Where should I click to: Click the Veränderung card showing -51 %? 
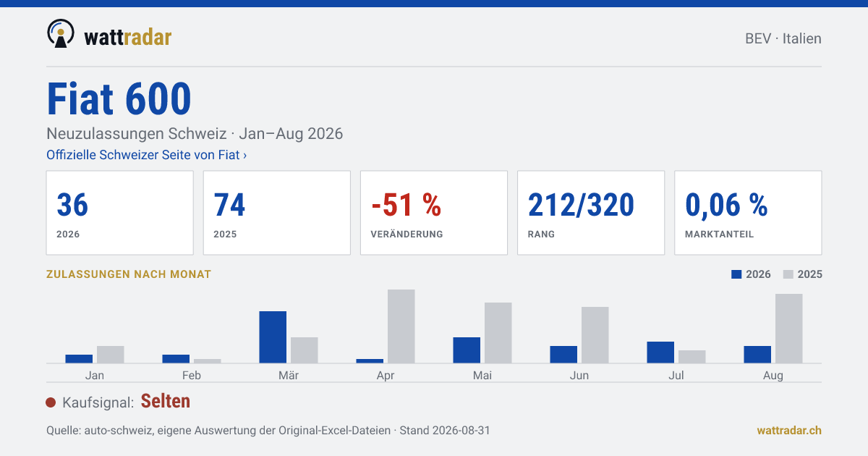(434, 213)
